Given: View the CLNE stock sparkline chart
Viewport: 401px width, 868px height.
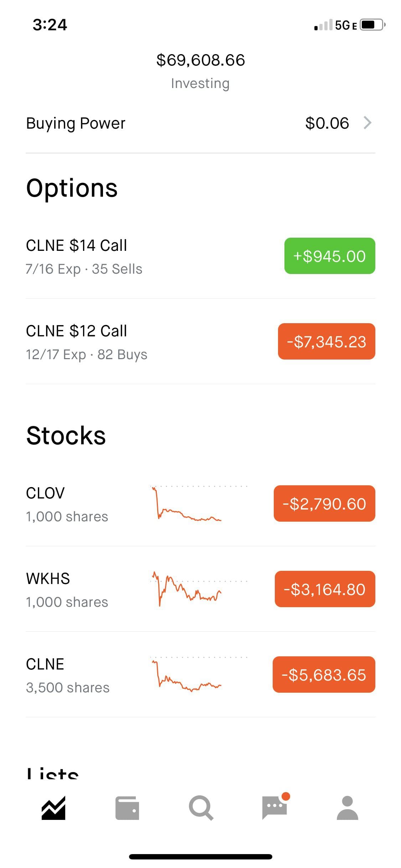Looking at the screenshot, I should click(199, 674).
